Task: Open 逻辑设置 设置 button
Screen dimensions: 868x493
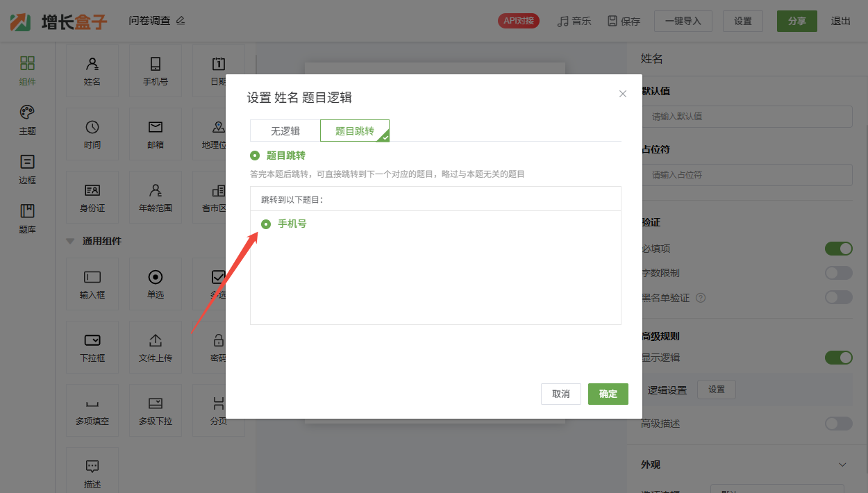Action: click(x=717, y=390)
